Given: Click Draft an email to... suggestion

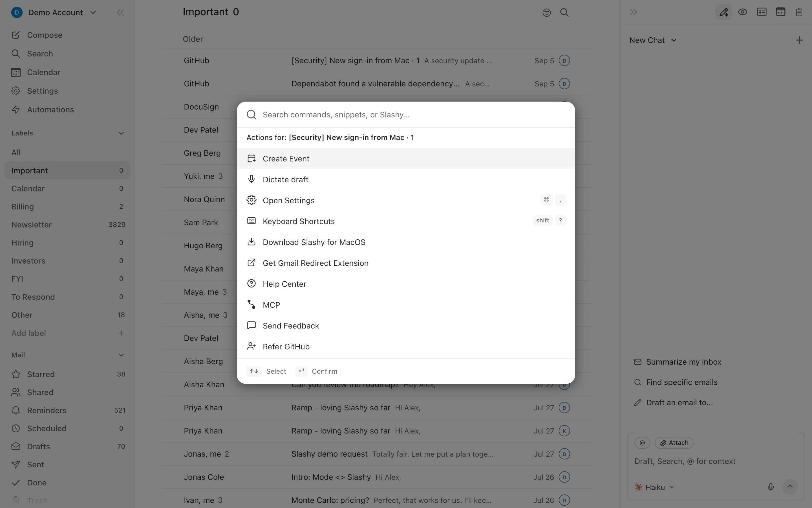Looking at the screenshot, I should point(673,402).
